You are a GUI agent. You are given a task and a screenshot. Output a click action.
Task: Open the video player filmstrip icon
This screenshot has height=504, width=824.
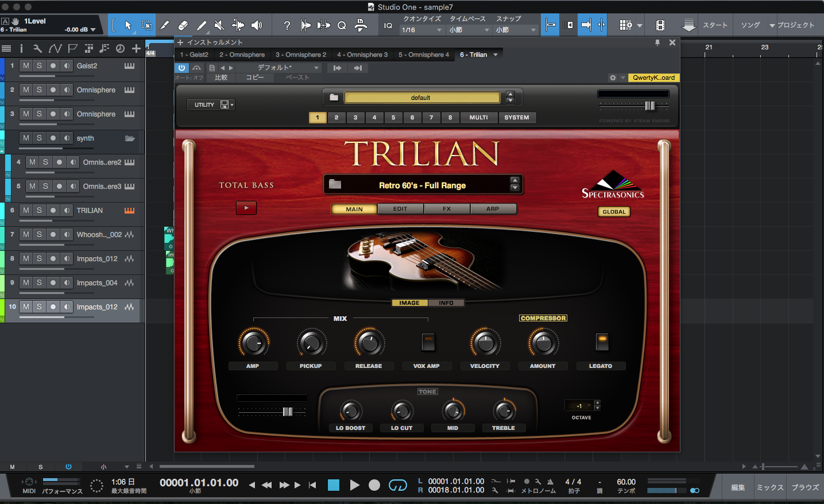tap(660, 25)
